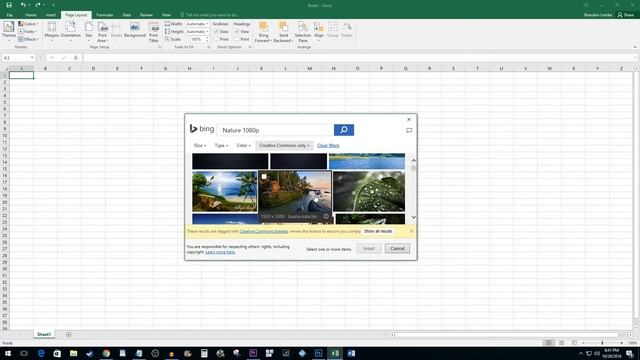Add a new sheet with plus icon

(68, 334)
